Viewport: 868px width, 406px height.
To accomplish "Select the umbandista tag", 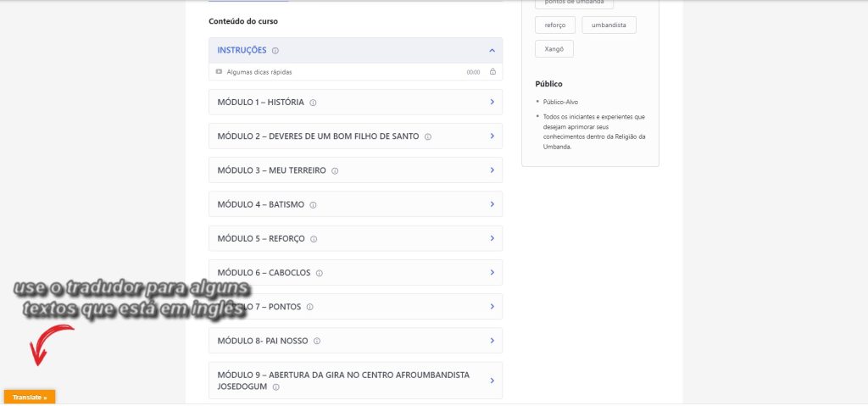I will [x=609, y=25].
